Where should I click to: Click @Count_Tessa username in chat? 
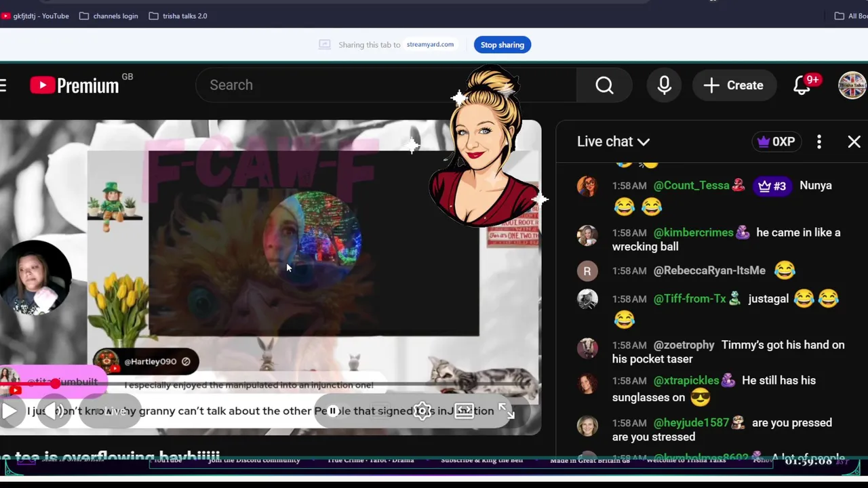(691, 185)
